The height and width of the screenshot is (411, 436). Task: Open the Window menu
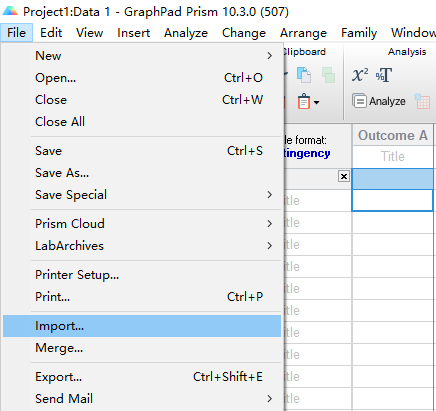tap(413, 33)
